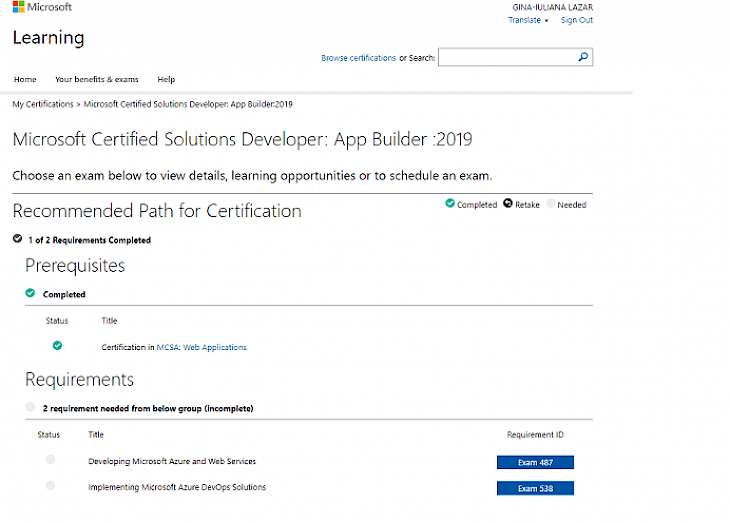Click My Certifications breadcrumb link

(43, 104)
